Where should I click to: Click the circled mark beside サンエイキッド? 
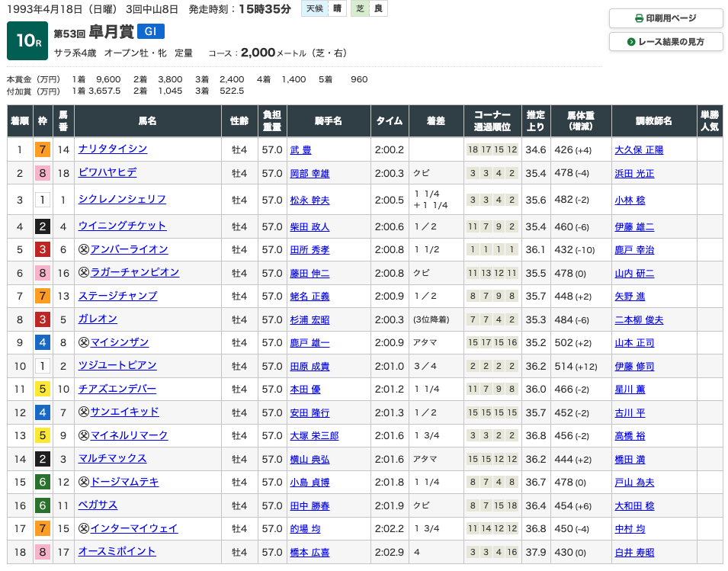pyautogui.click(x=84, y=412)
